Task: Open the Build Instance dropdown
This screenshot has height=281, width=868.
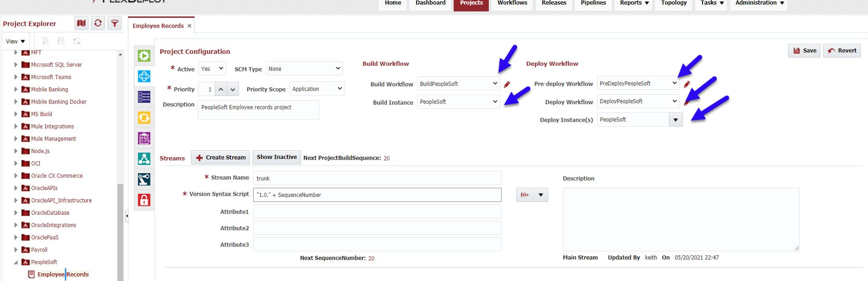Action: pyautogui.click(x=458, y=101)
